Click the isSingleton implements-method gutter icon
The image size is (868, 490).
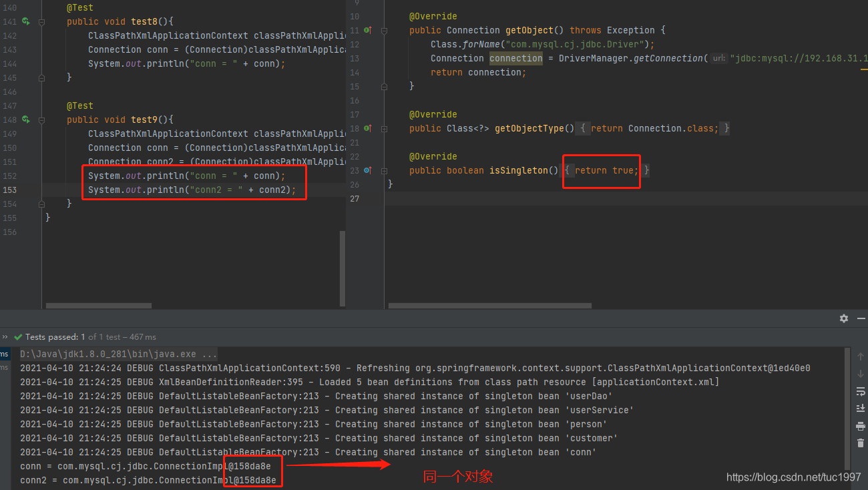click(367, 170)
